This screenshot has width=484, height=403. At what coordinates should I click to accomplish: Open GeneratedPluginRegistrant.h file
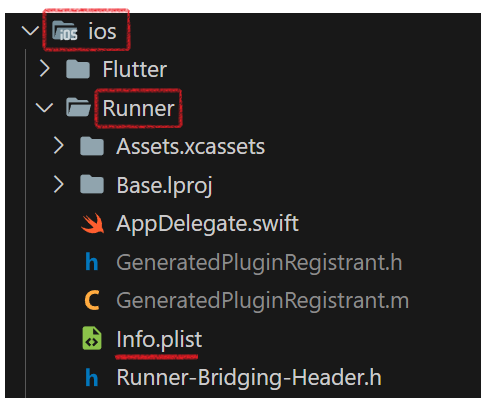[x=259, y=263]
